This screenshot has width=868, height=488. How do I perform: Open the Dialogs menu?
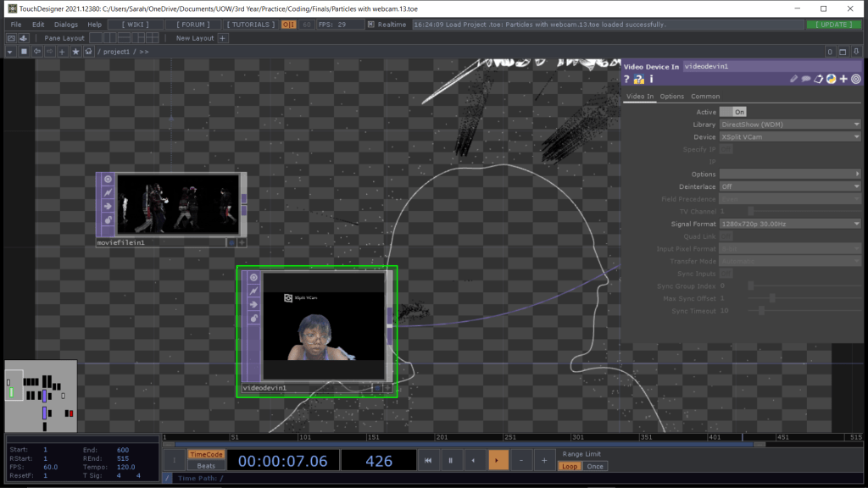point(65,25)
